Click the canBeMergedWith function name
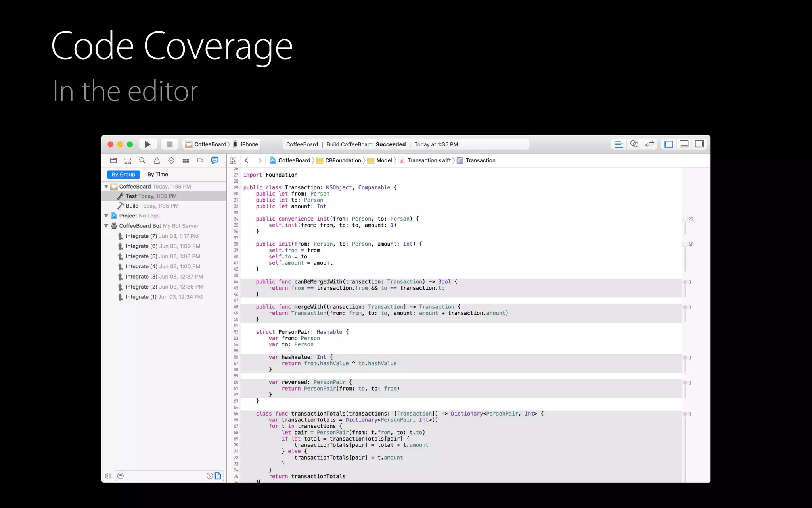 318,282
